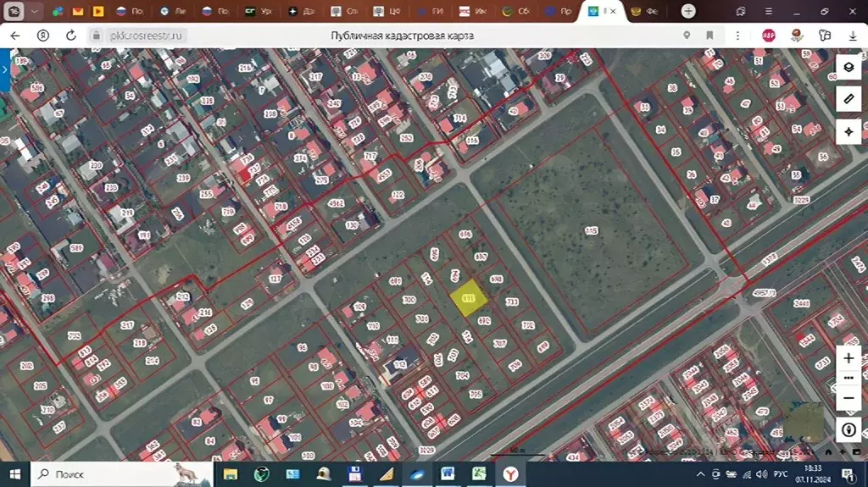Expand the tab group dropdown chevron
Viewport: 868px width, 487px height.
click(x=34, y=11)
